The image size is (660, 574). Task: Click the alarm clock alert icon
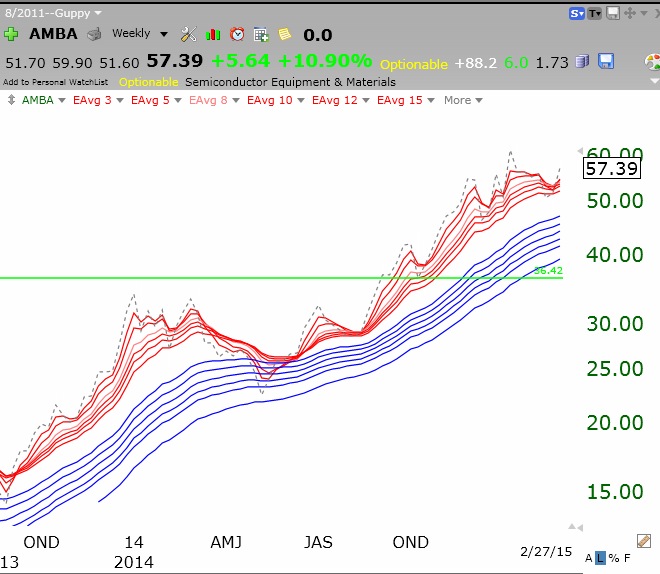237,34
